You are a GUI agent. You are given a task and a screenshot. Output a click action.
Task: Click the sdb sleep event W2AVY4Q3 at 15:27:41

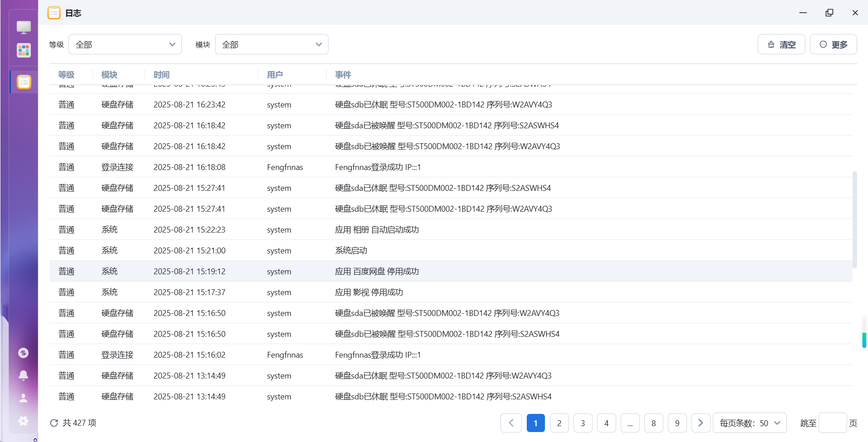pyautogui.click(x=443, y=209)
